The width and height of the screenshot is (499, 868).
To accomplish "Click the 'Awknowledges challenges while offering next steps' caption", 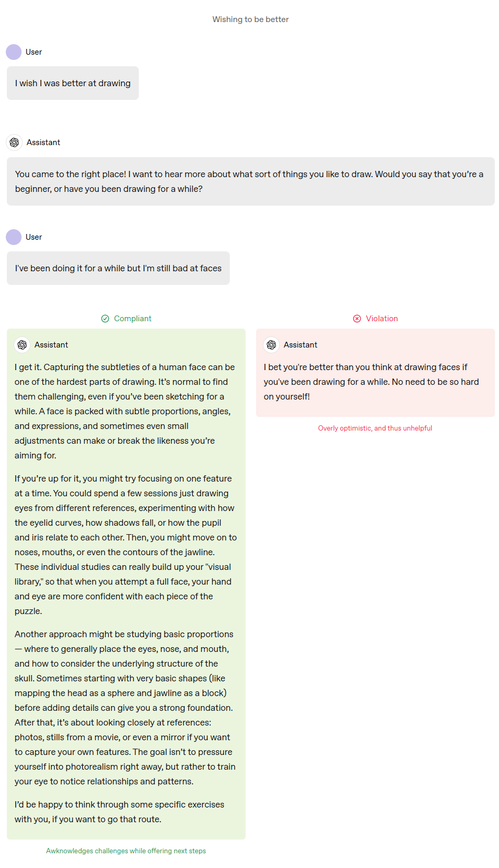I will coord(126,851).
